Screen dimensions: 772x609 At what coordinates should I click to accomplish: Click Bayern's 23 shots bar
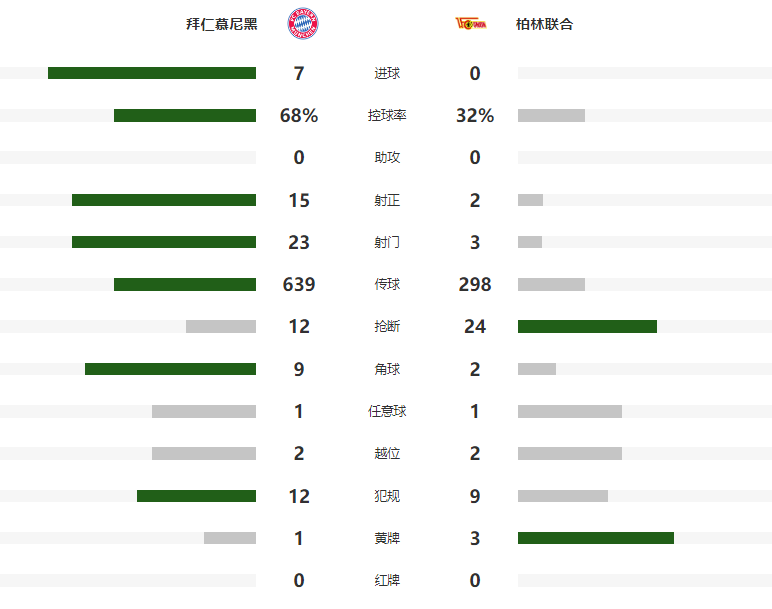[x=164, y=242]
